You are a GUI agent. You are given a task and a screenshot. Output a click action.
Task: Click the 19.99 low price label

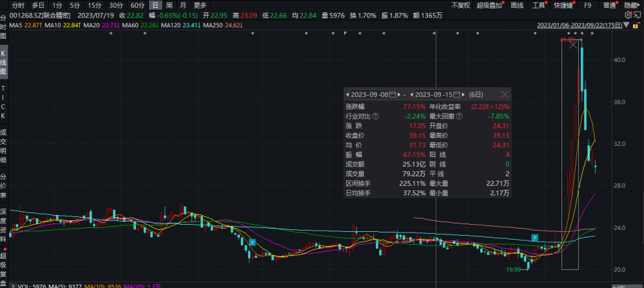pos(514,270)
